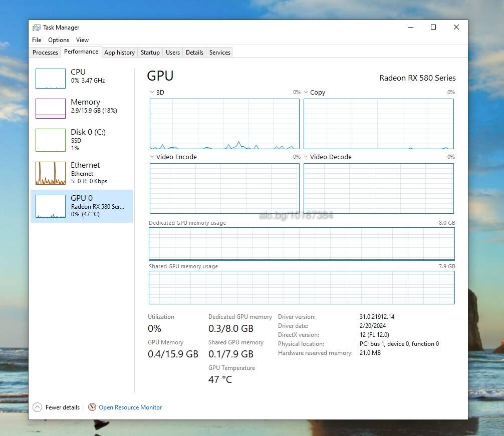Open the File menu

37,40
